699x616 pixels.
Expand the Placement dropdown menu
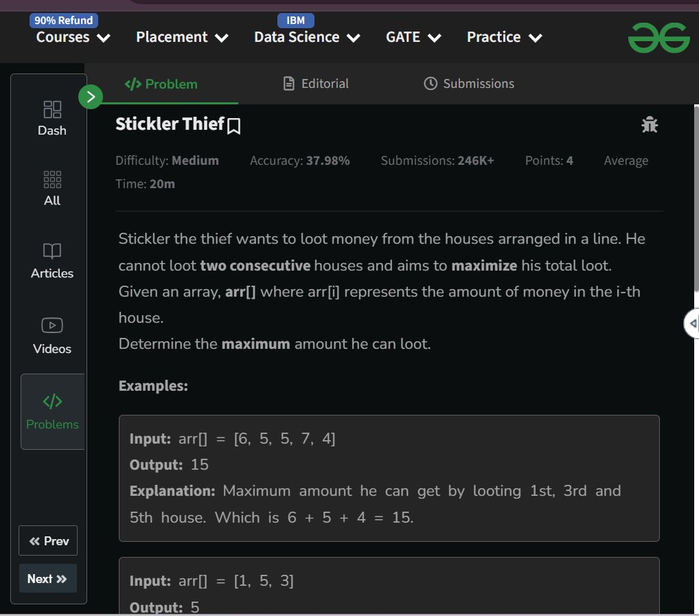click(x=182, y=37)
